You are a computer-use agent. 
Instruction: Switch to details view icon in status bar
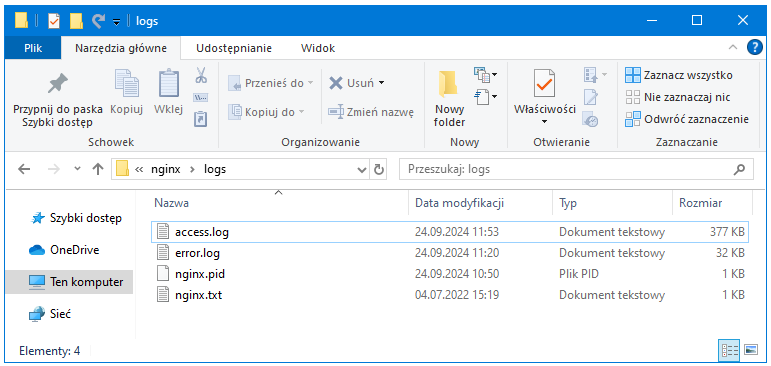[x=730, y=350]
